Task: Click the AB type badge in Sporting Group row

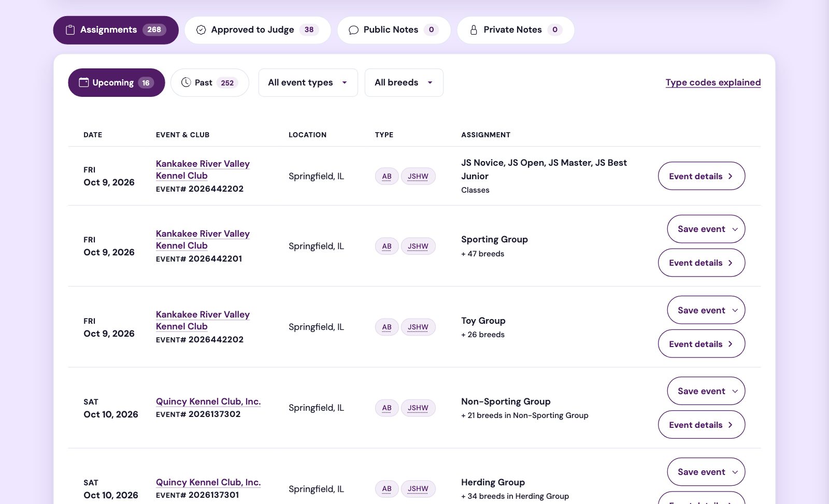Action: click(x=387, y=246)
